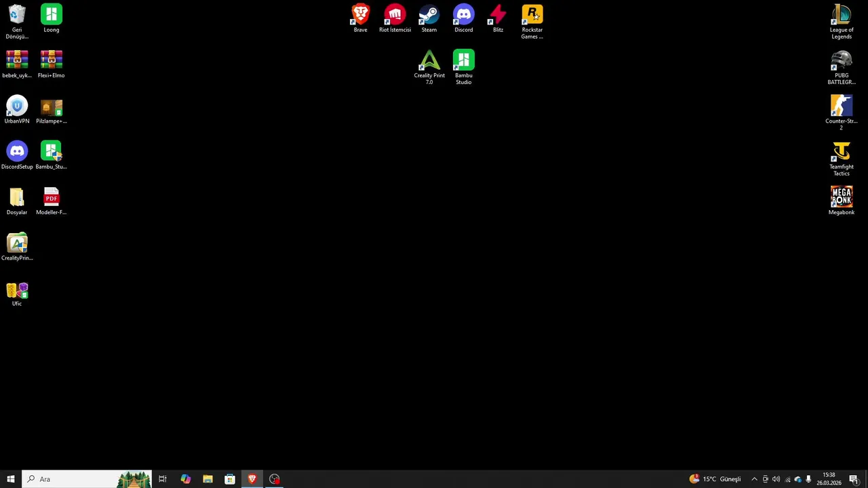This screenshot has height=488, width=868.
Task: Open the Meet Now tray icon
Action: coord(765,479)
